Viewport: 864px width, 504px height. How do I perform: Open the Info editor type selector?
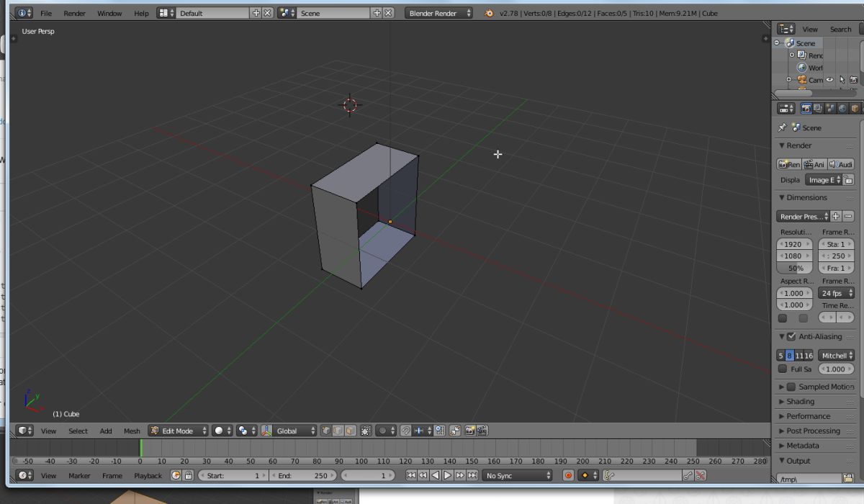pos(24,13)
